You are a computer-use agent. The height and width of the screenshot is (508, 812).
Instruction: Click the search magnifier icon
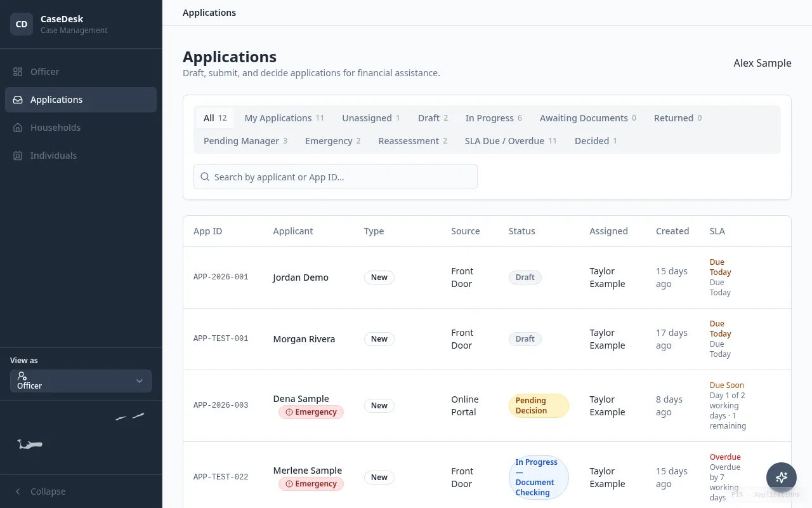(x=205, y=177)
